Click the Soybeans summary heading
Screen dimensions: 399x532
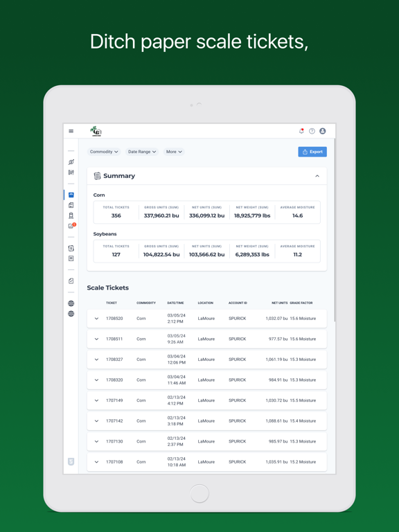pyautogui.click(x=105, y=233)
